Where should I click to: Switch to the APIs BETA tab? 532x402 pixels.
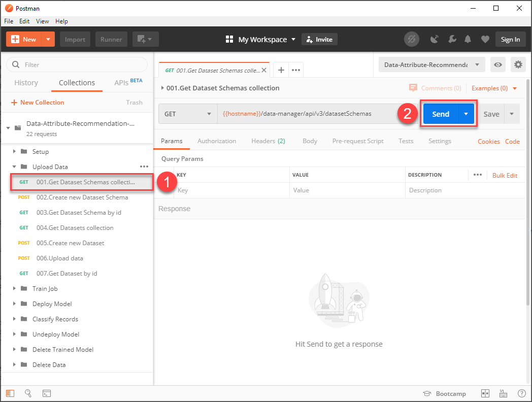pyautogui.click(x=128, y=82)
